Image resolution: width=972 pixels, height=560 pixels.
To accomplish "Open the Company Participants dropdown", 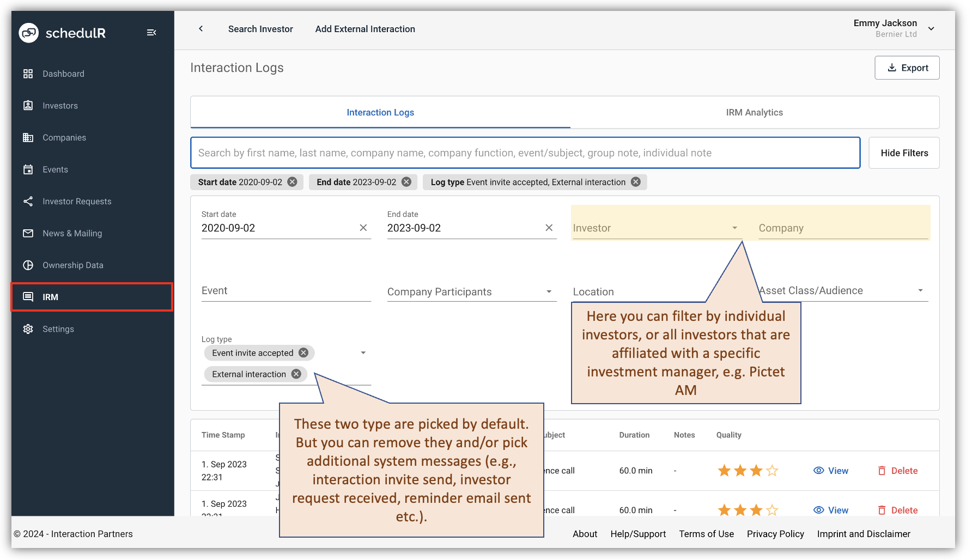I will coord(549,291).
